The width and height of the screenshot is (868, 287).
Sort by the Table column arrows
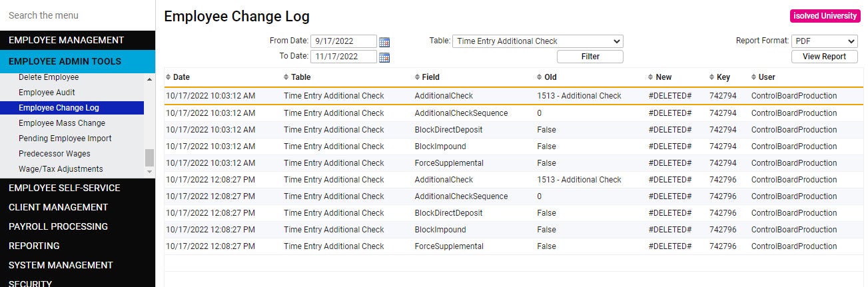(286, 77)
